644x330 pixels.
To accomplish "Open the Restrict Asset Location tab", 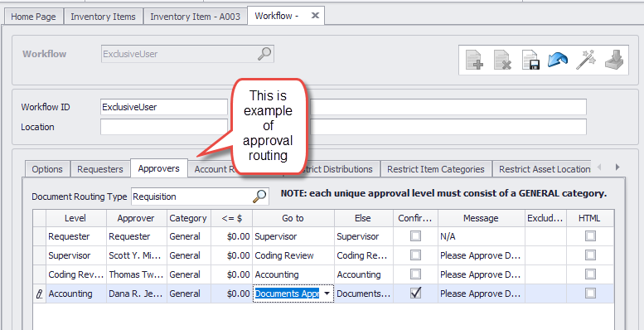I will pos(545,169).
